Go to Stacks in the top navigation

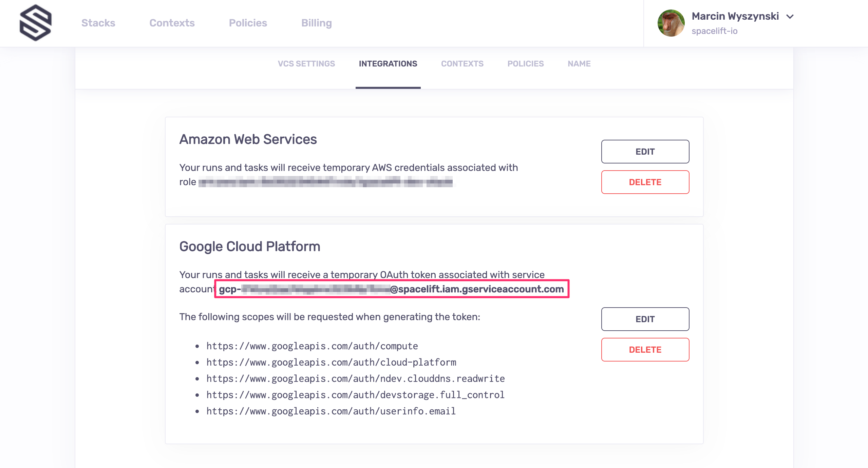98,23
